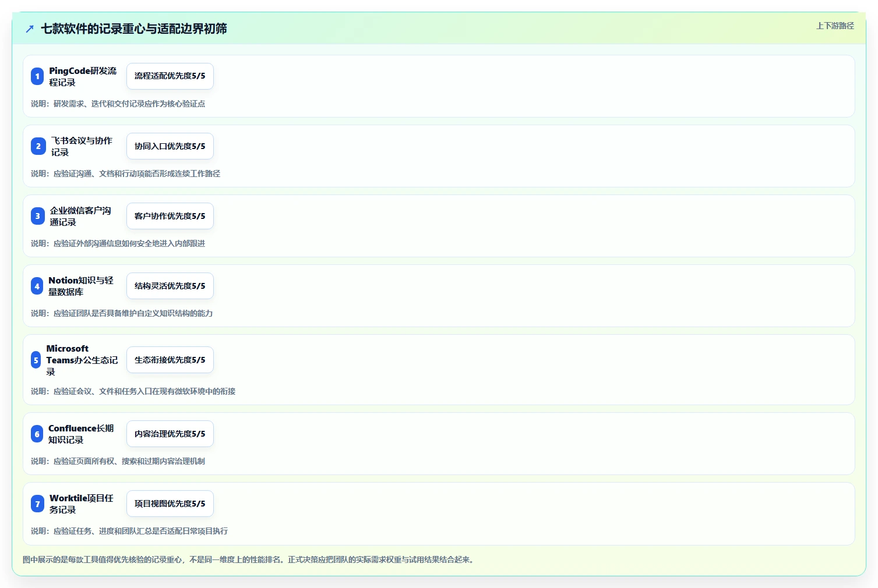This screenshot has width=878, height=588.
Task: Click the number 3 badge for 企业微信
Action: [x=38, y=216]
